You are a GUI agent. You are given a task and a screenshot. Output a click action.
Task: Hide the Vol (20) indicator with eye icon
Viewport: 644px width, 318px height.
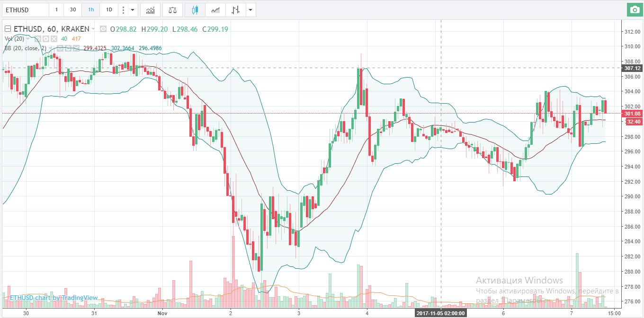tap(38, 39)
